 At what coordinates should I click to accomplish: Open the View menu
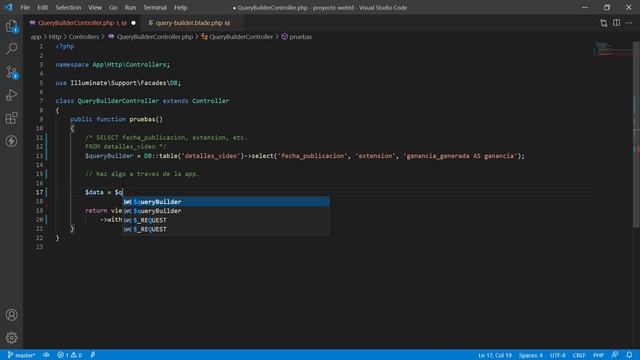(x=95, y=7)
